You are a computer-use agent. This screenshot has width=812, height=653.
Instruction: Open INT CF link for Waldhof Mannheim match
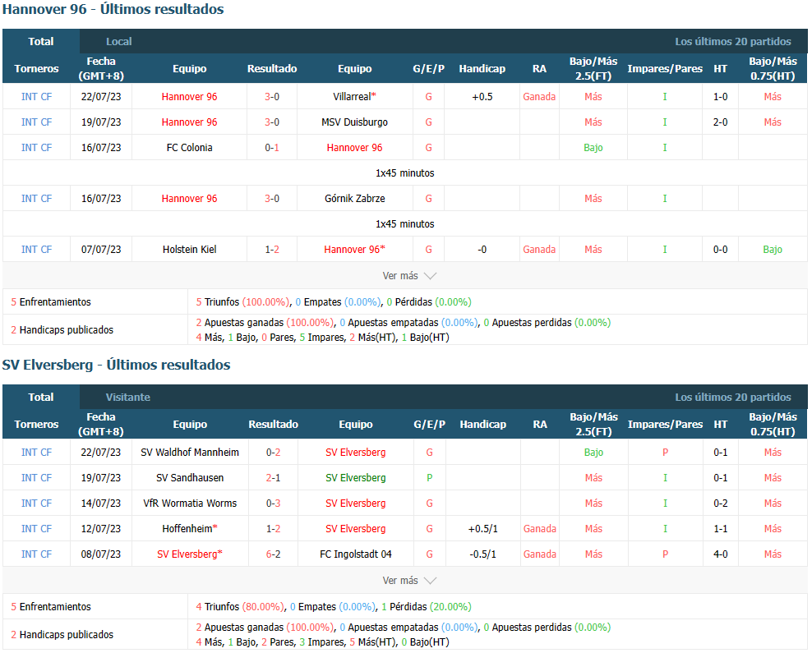[x=36, y=453]
